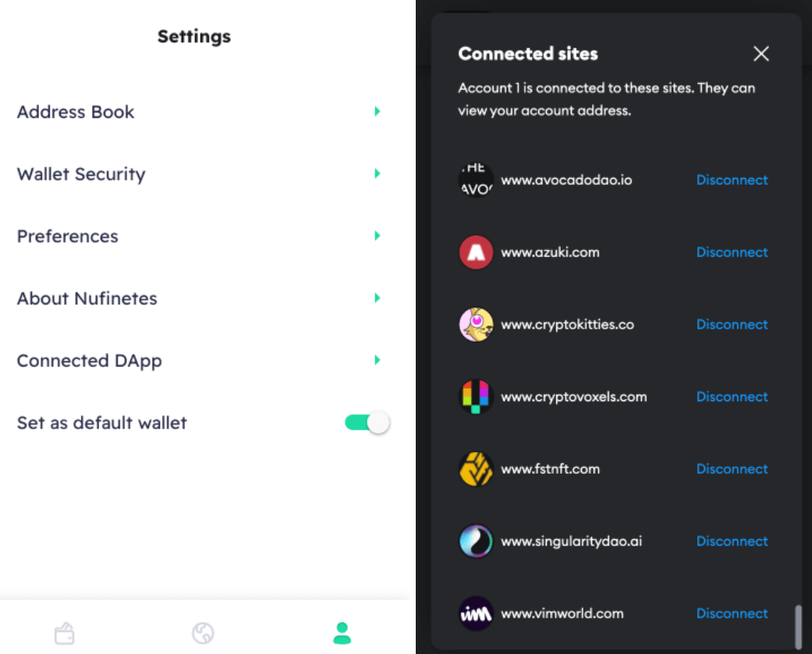Disable Set as default wallet
812x654 pixels.
tap(366, 422)
